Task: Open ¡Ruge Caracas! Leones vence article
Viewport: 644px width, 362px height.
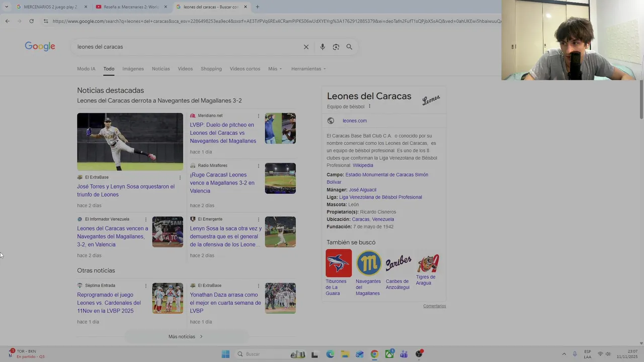Action: point(222,183)
